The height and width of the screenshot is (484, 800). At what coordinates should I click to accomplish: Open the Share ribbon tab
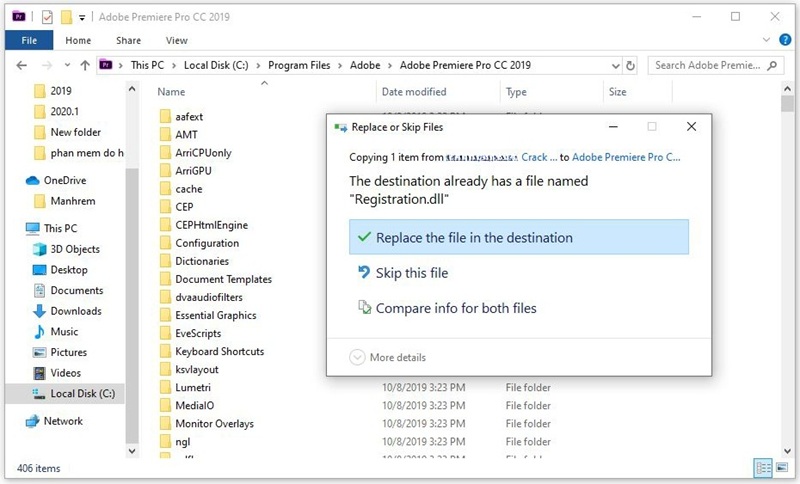[128, 40]
